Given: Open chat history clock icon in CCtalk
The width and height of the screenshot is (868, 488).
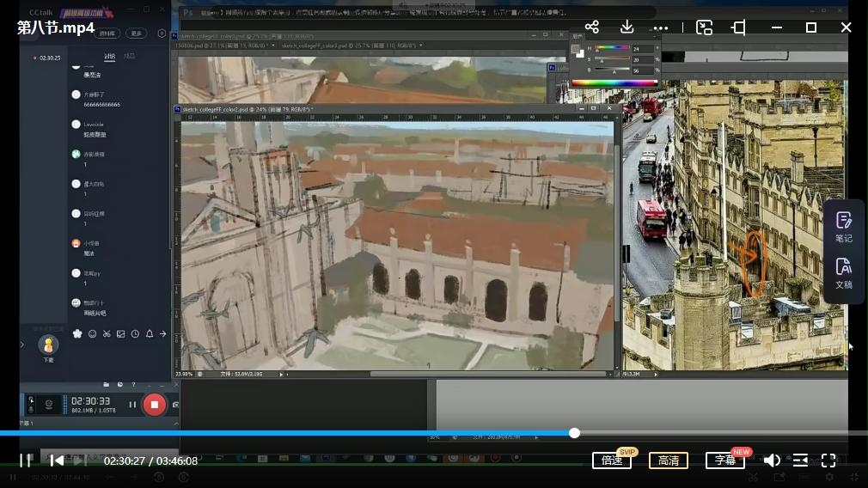Looking at the screenshot, I should [x=135, y=333].
